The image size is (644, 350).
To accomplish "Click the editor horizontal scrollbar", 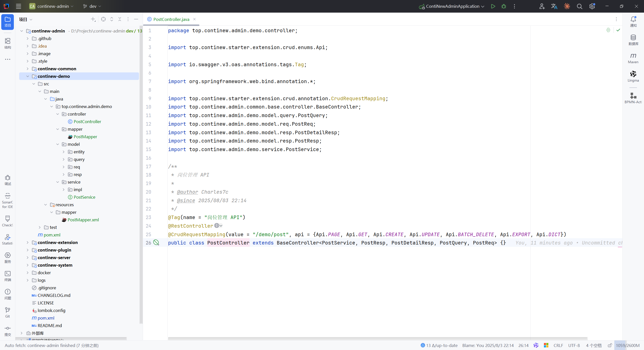I will (x=378, y=338).
